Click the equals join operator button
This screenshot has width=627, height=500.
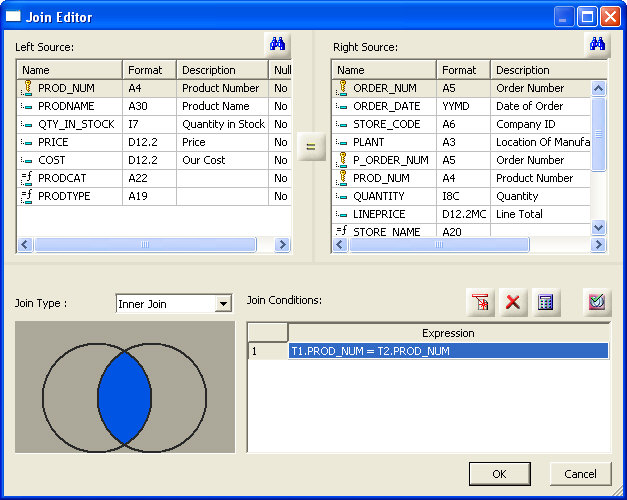point(311,147)
